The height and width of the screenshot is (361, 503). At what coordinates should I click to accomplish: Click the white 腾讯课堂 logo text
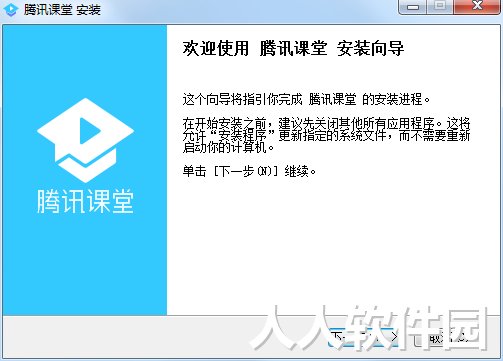(x=85, y=201)
